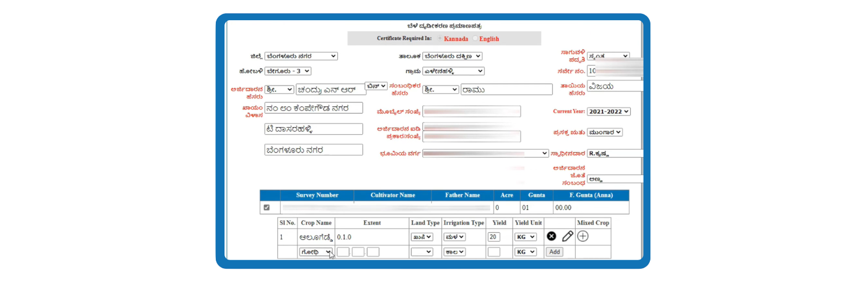Click Yield field with value 20

point(494,237)
